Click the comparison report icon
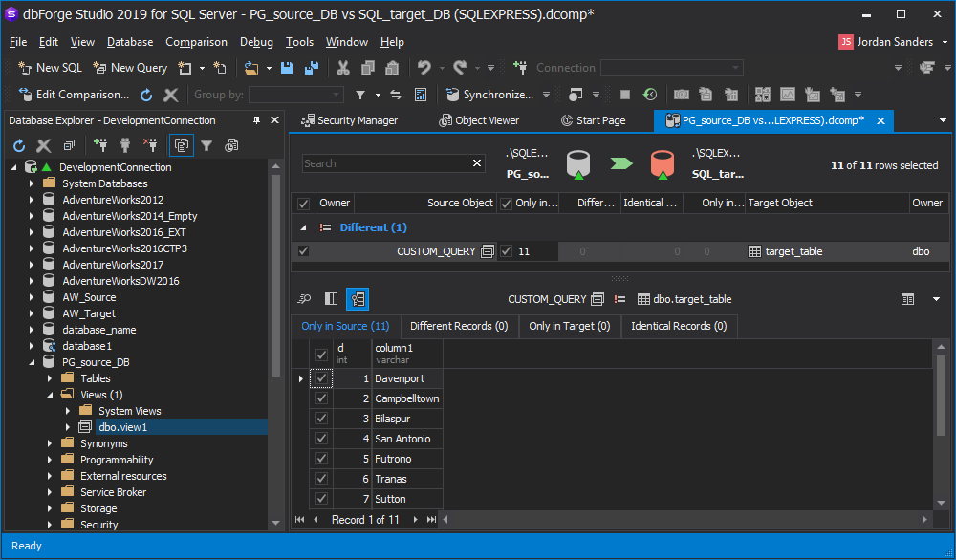The height and width of the screenshot is (560, 956). coord(420,95)
